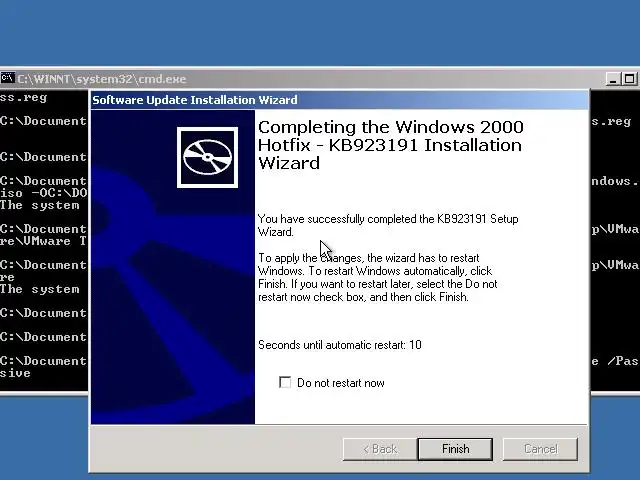Click 'ndows.' text in cmd window
640x480 pixels.
pyautogui.click(x=615, y=181)
